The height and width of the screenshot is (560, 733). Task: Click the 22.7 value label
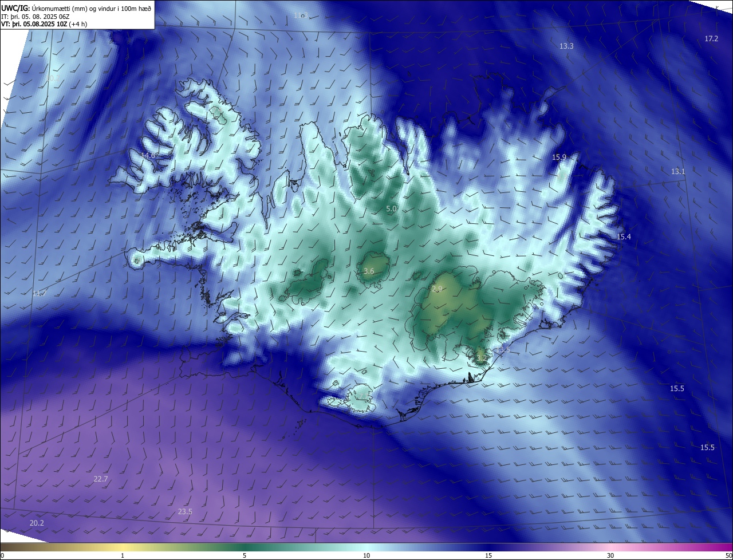point(100,479)
